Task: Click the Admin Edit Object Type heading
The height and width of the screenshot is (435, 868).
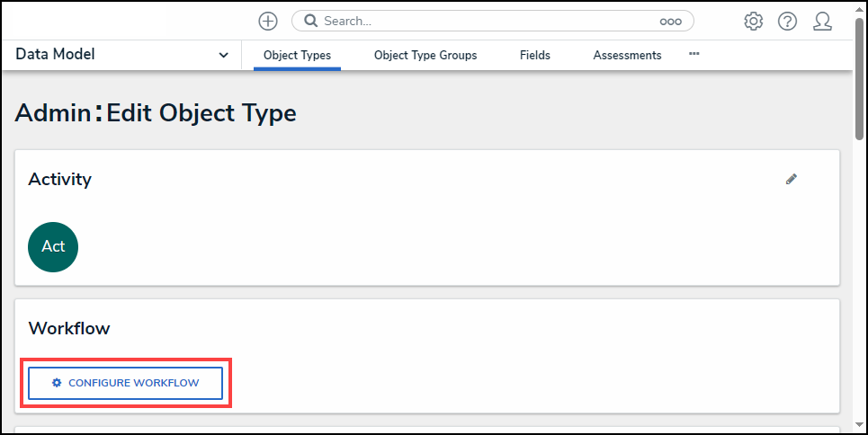Action: 156,113
